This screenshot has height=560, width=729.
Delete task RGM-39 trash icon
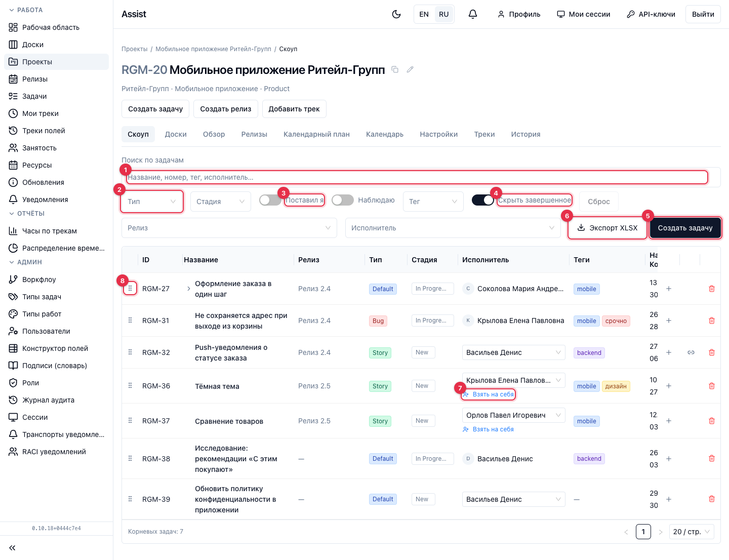pos(712,499)
